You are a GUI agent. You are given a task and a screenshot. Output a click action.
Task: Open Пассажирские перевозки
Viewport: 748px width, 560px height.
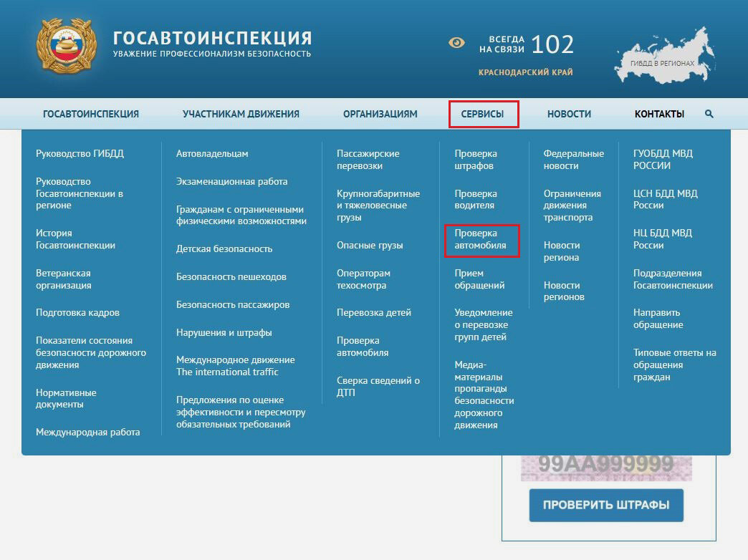pos(368,160)
